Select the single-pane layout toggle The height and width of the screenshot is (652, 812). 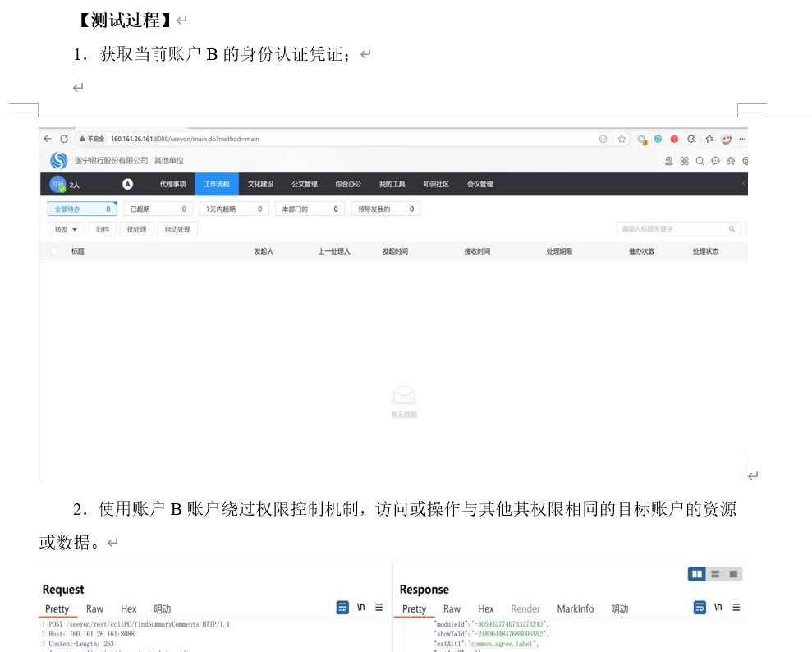[x=733, y=574]
